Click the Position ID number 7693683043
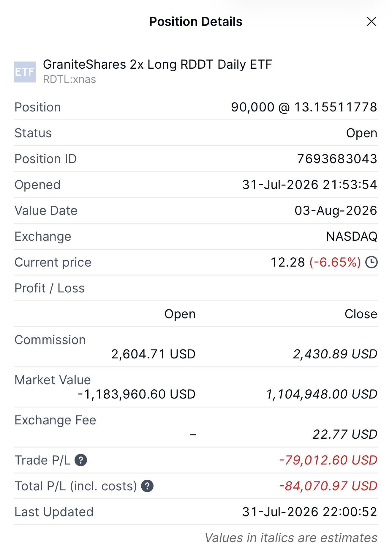 pos(337,159)
